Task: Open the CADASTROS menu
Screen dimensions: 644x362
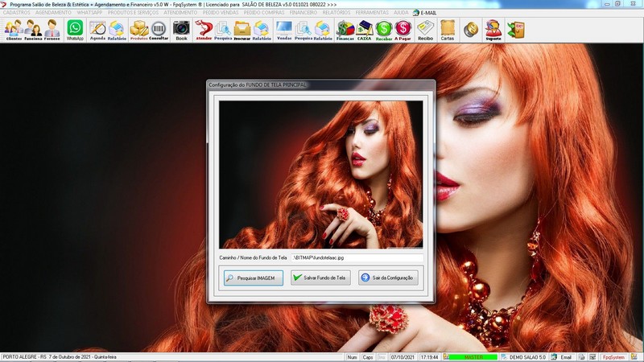Action: pyautogui.click(x=17, y=13)
